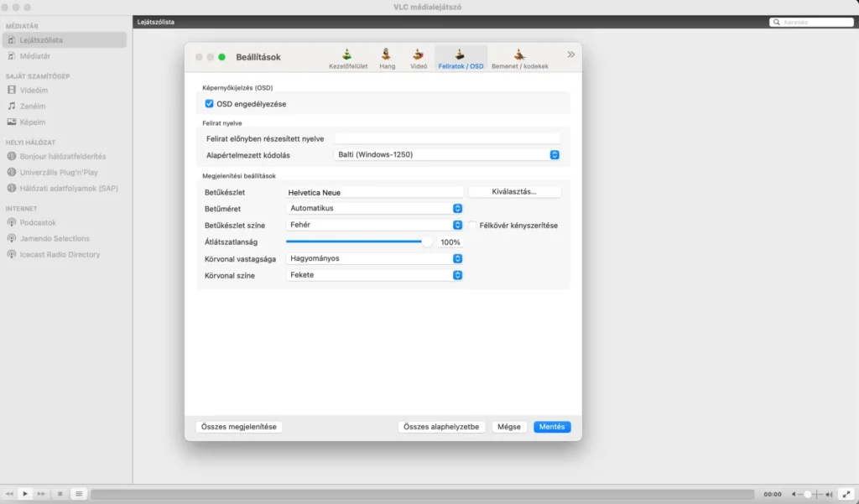Click the Kiválasztás... font button

click(x=514, y=192)
